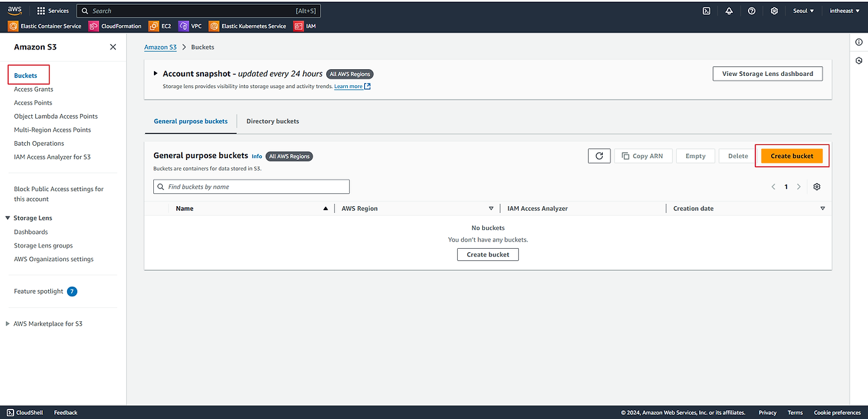The width and height of the screenshot is (868, 419).
Task: Click Amazon S3 breadcrumb link
Action: coord(161,47)
